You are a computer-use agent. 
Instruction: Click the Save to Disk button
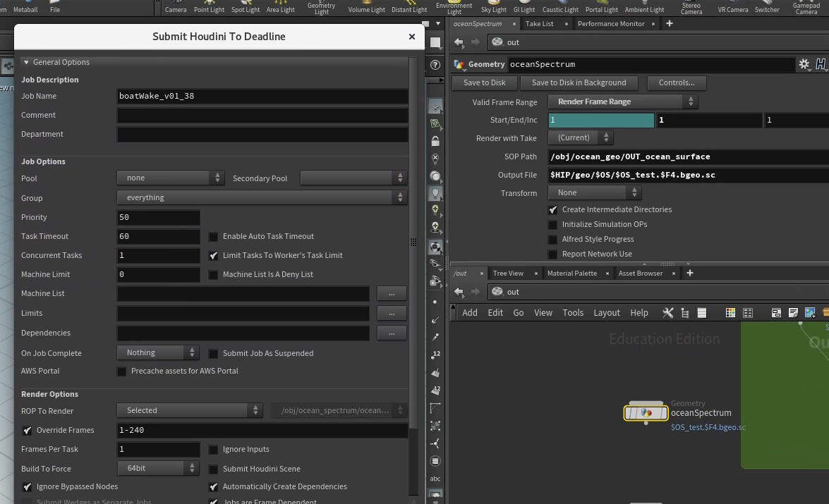tap(484, 83)
